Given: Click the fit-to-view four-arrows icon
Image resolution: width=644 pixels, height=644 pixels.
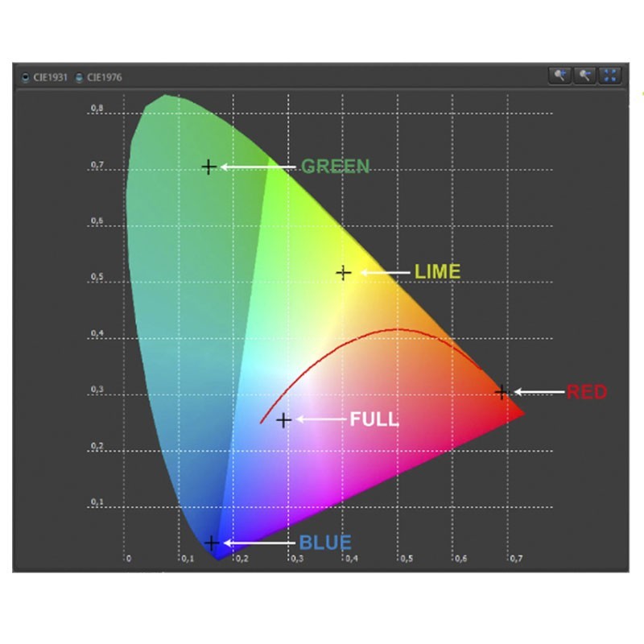Looking at the screenshot, I should tap(609, 76).
